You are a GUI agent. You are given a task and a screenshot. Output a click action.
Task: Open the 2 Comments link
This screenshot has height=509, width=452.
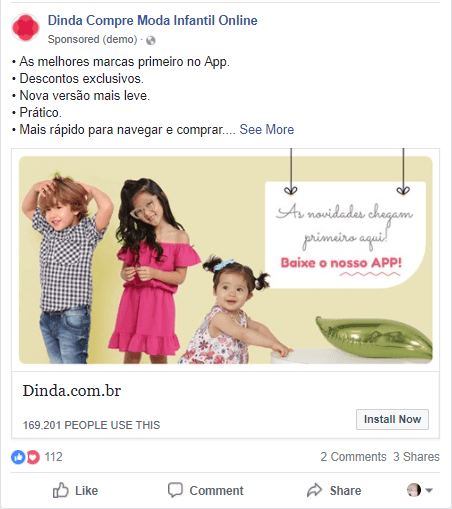[x=353, y=457]
